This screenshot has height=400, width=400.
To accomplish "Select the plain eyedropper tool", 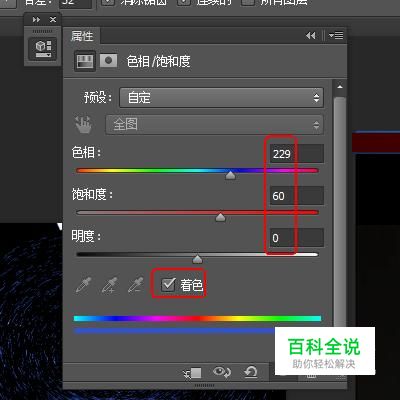I will [x=83, y=285].
